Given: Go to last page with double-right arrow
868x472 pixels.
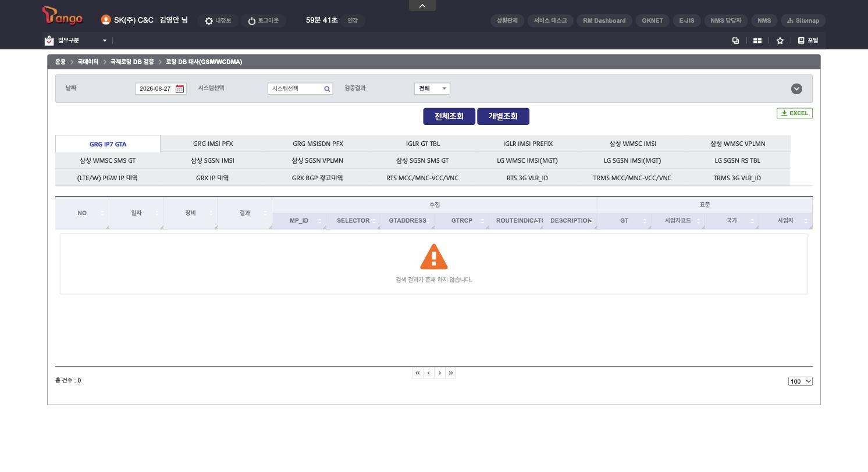Looking at the screenshot, I should pyautogui.click(x=451, y=373).
